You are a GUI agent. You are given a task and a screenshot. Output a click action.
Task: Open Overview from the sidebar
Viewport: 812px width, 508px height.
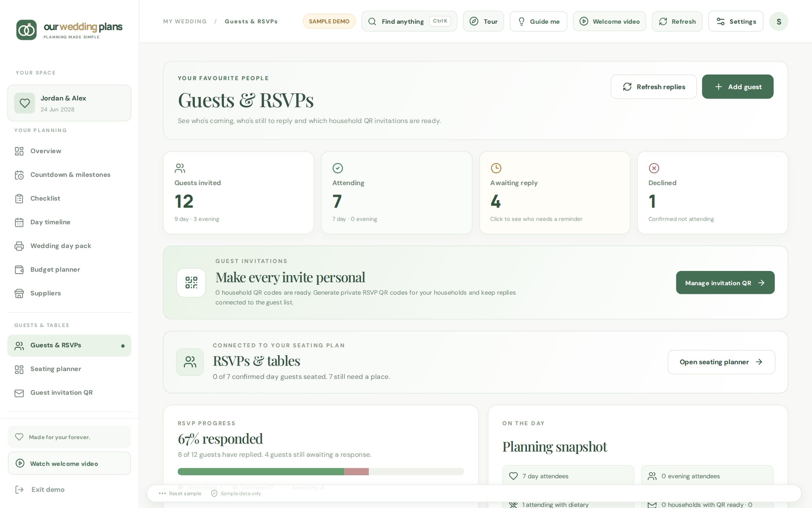(x=69, y=151)
